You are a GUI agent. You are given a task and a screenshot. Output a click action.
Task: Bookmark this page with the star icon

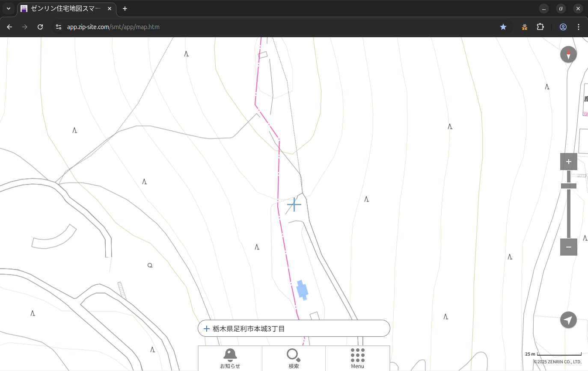[x=503, y=27]
